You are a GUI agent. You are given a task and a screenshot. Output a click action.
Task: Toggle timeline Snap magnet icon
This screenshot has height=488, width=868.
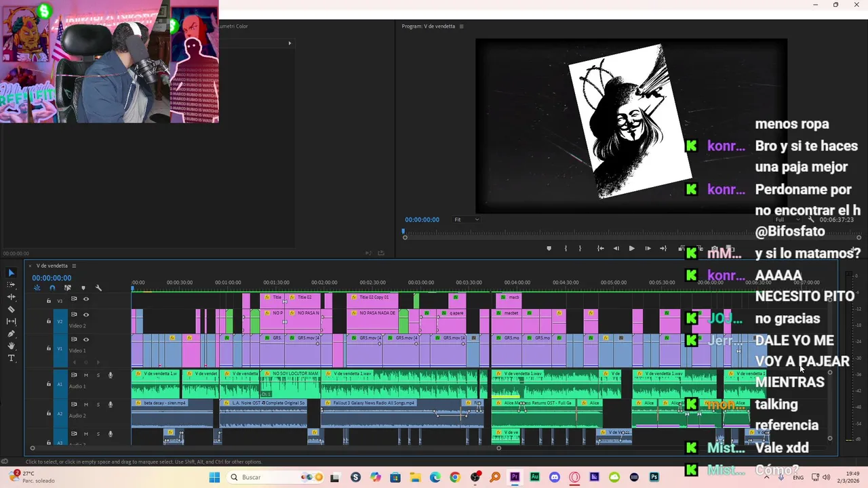click(x=52, y=288)
